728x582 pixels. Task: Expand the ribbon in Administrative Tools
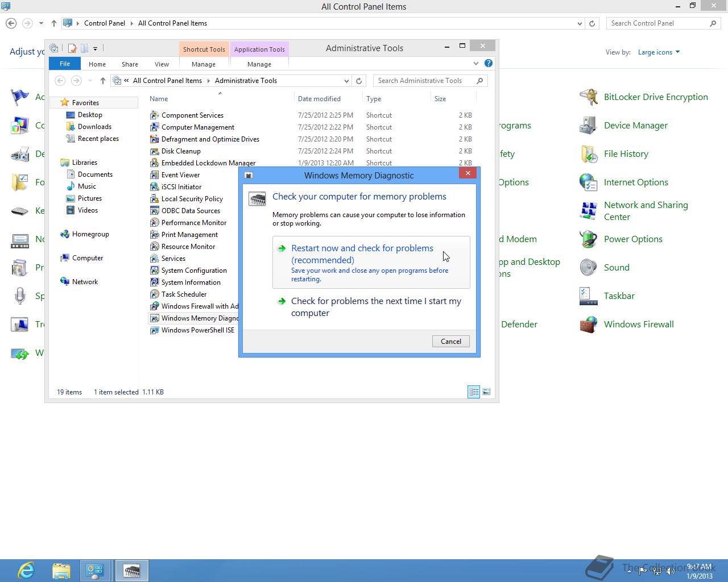coord(476,64)
